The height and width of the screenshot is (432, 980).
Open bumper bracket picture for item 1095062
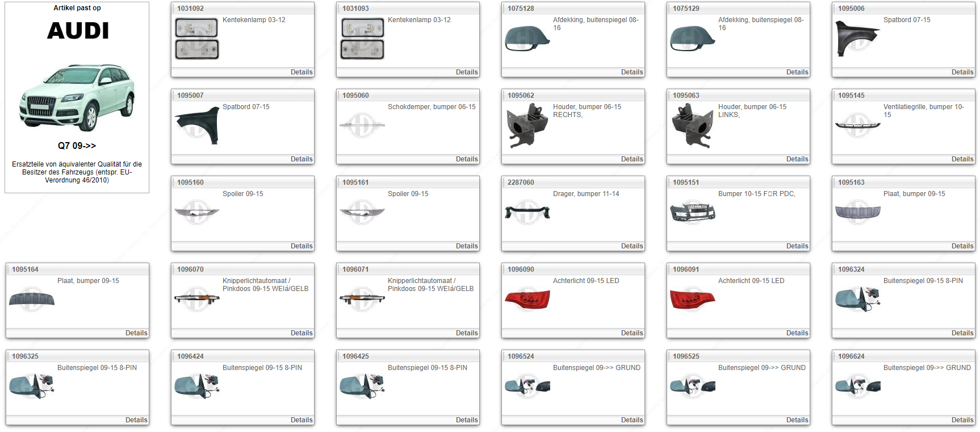tap(527, 126)
